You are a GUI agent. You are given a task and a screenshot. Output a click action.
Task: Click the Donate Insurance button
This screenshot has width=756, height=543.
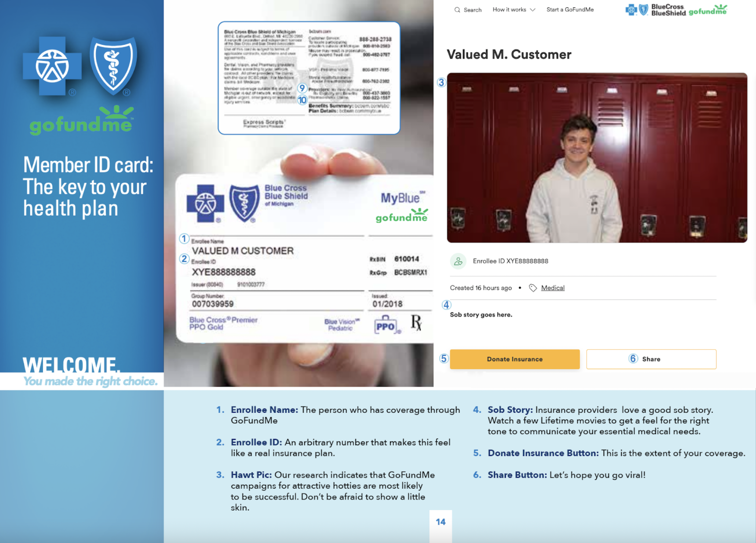tap(515, 359)
